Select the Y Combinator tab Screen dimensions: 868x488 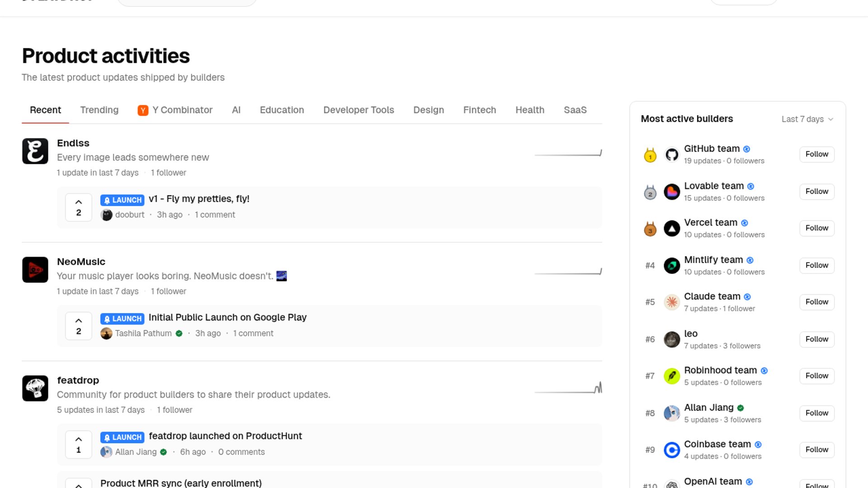(x=175, y=110)
